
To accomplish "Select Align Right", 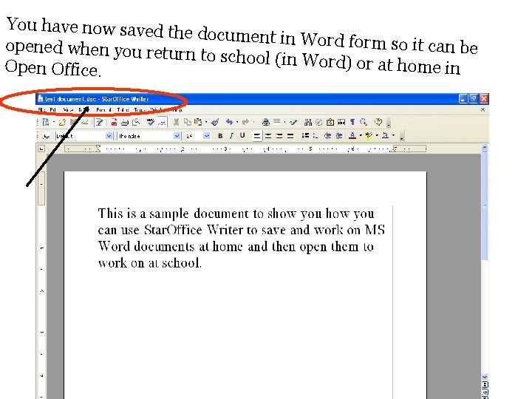I will click(x=279, y=136).
